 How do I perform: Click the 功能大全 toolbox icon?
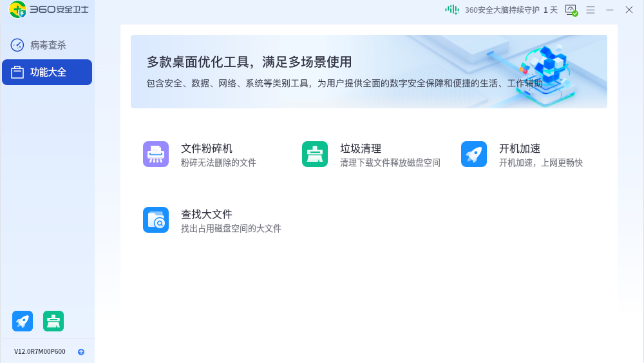(x=17, y=72)
